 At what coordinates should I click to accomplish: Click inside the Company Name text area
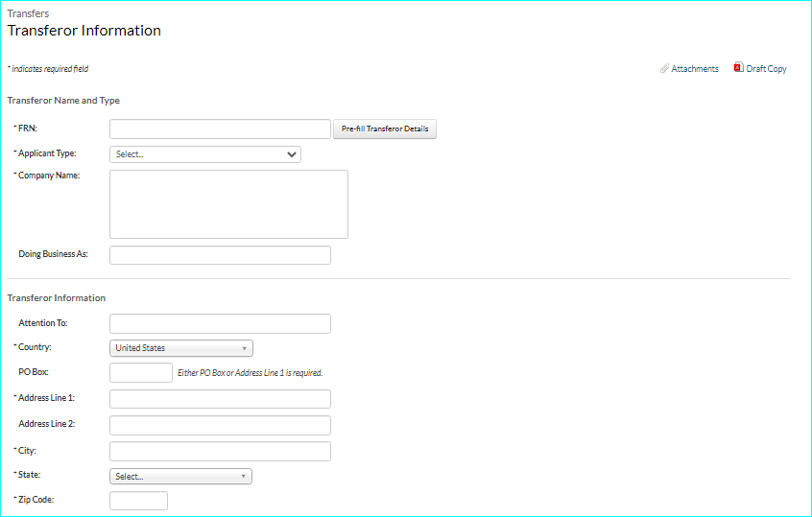click(x=228, y=204)
